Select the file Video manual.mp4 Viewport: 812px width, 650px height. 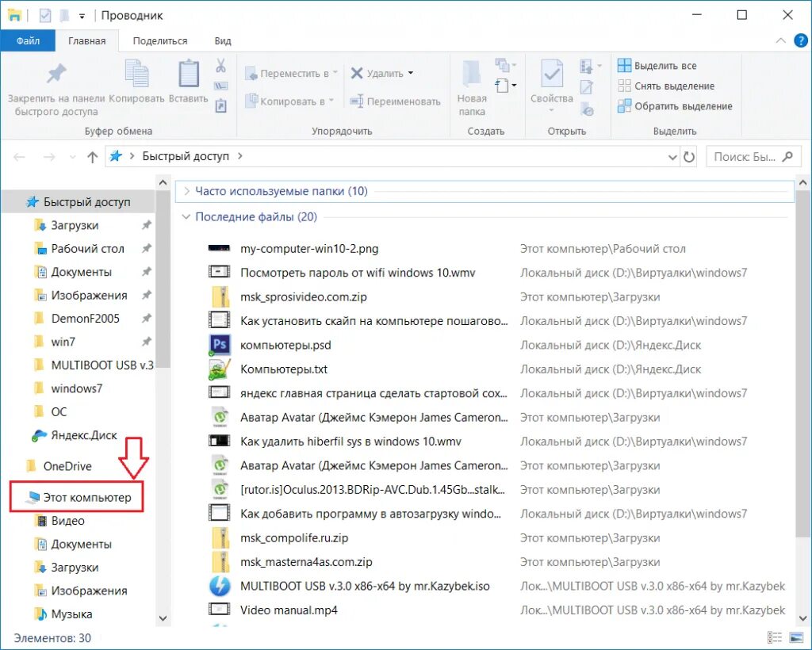(289, 610)
